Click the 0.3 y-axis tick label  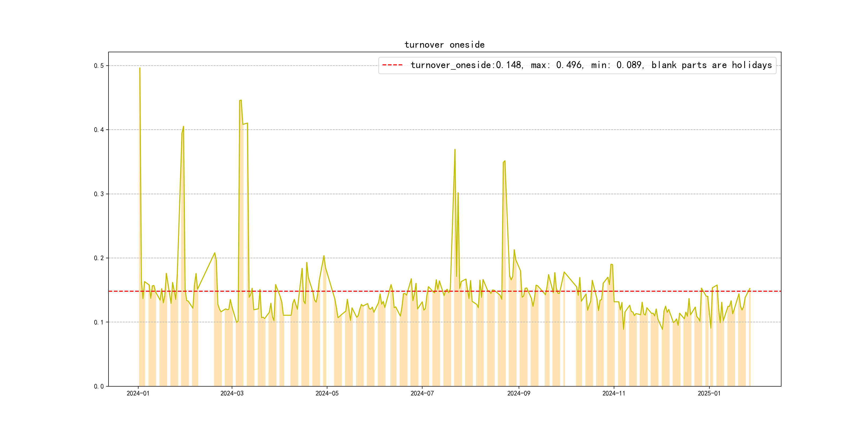(99, 194)
